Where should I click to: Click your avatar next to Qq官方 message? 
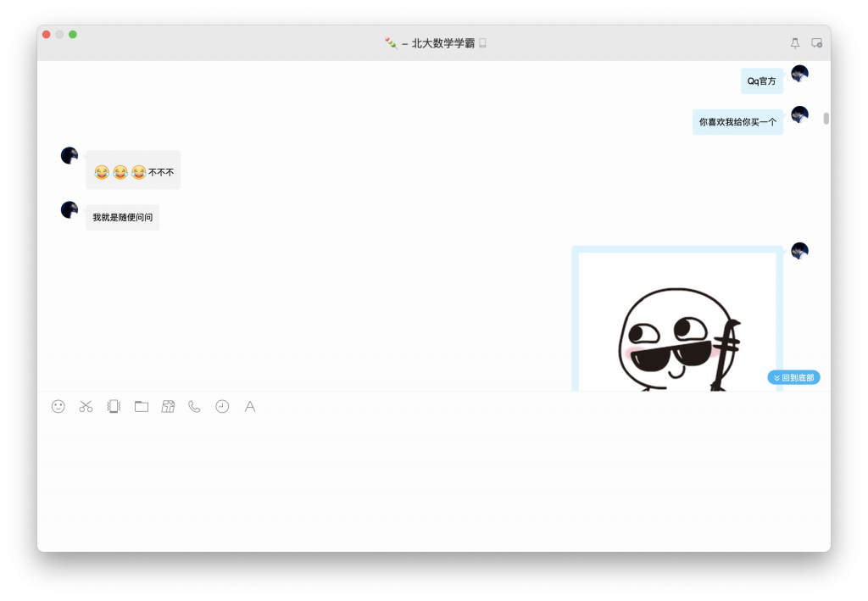(799, 74)
